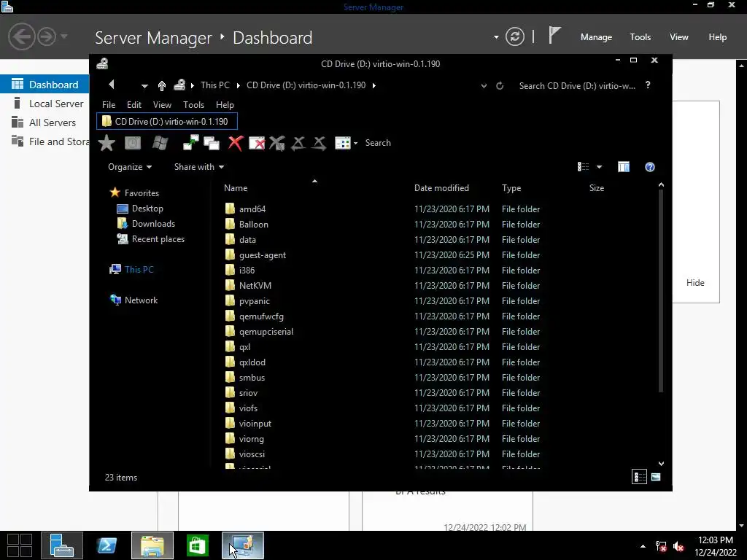
Task: Open the View menu in Explorer
Action: [x=162, y=105]
